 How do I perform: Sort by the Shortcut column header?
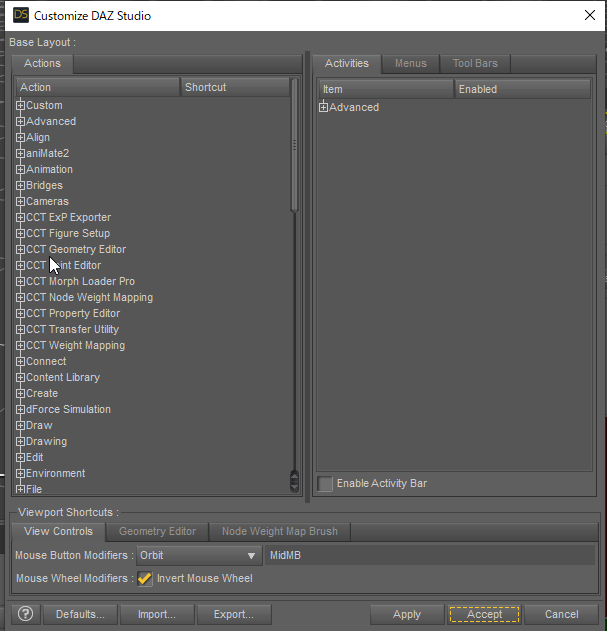(235, 87)
